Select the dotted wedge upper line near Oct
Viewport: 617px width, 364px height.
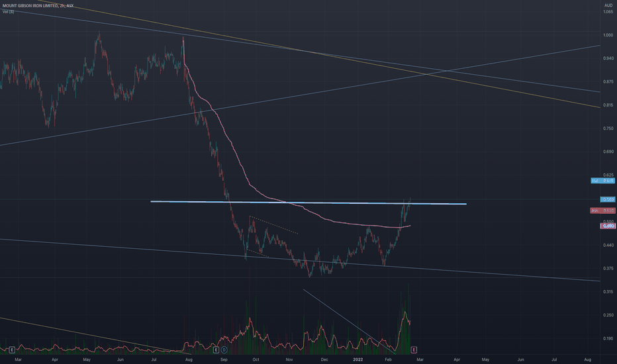274,225
